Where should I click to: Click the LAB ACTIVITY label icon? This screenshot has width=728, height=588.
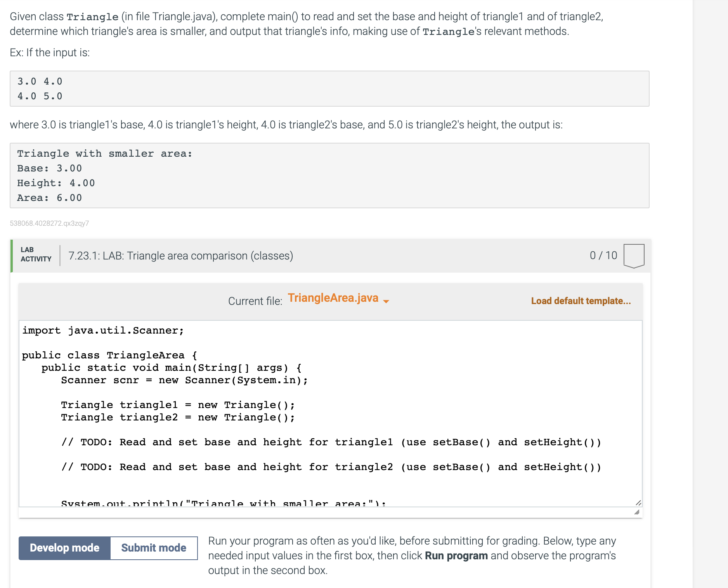point(36,255)
